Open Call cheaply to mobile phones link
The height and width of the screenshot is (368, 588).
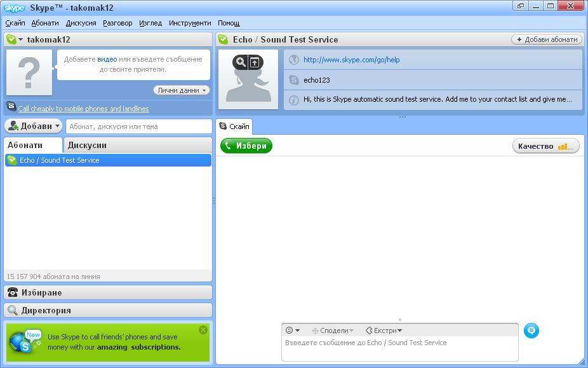click(x=83, y=109)
